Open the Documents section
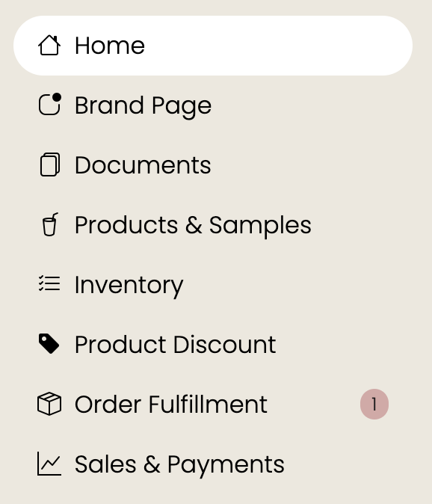432x504 pixels. pos(143,165)
